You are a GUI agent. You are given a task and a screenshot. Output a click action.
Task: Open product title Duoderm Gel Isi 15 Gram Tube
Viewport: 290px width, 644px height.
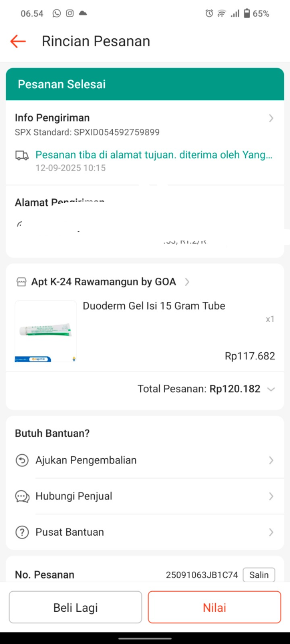154,306
